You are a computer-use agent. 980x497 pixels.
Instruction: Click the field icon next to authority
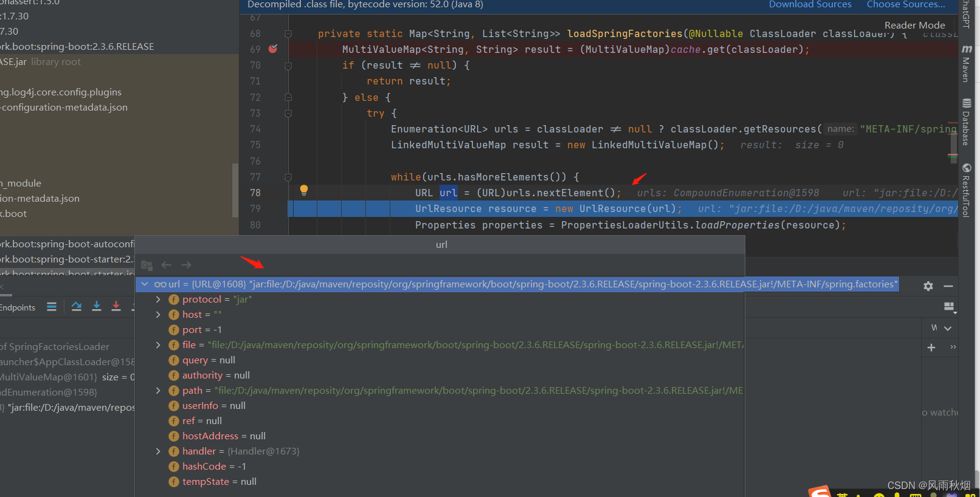point(174,375)
